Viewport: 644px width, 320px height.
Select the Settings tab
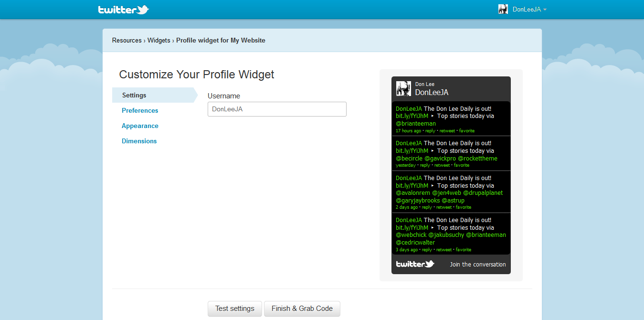click(x=134, y=95)
